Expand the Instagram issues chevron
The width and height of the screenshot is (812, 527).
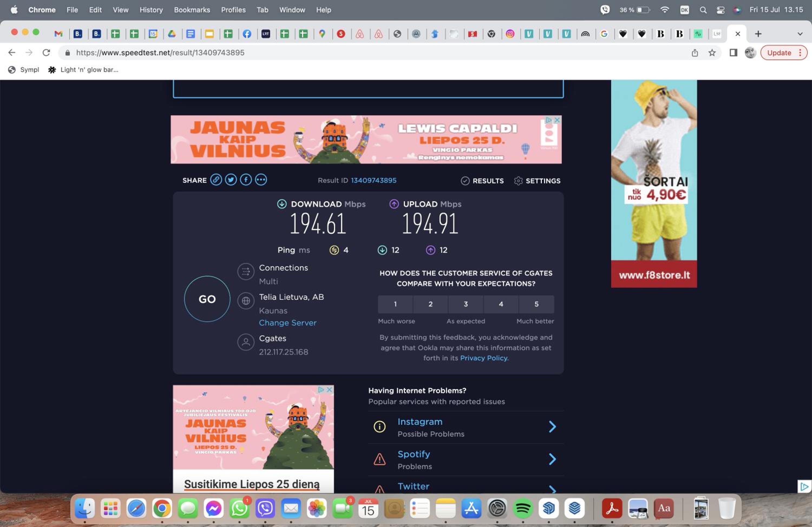click(x=552, y=426)
